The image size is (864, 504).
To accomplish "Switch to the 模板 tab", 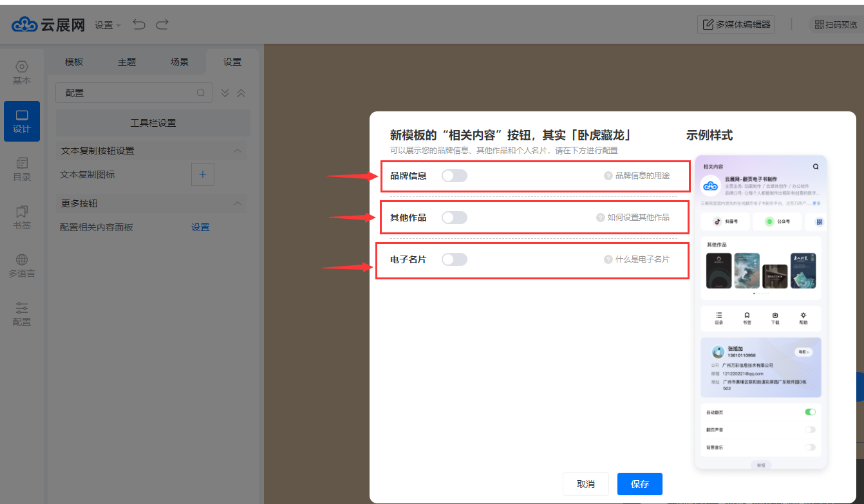I will (74, 62).
